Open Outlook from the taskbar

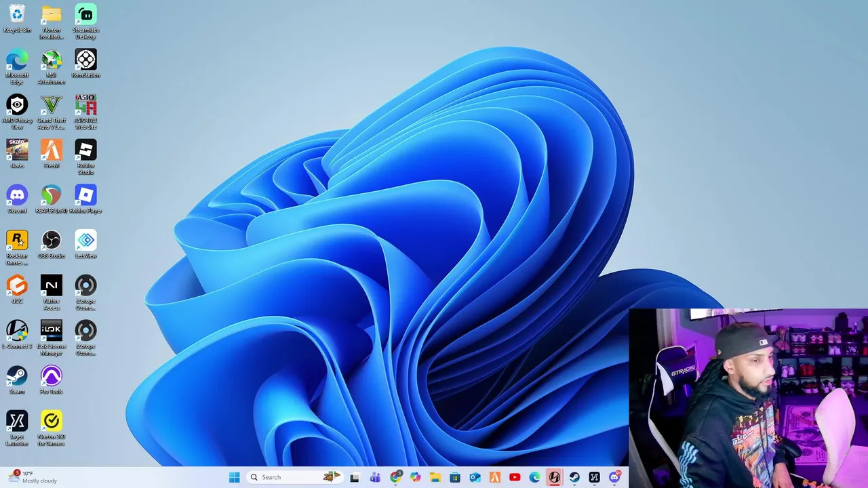click(x=475, y=477)
